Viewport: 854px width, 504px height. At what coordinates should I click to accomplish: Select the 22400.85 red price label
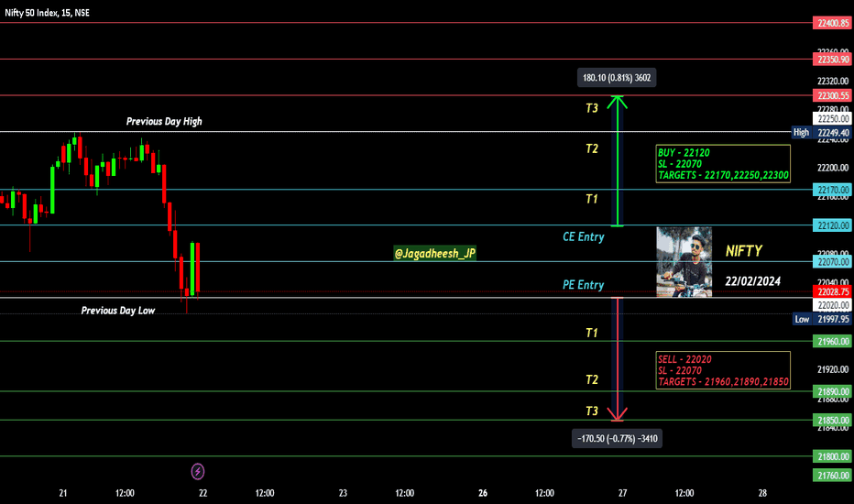click(x=833, y=23)
